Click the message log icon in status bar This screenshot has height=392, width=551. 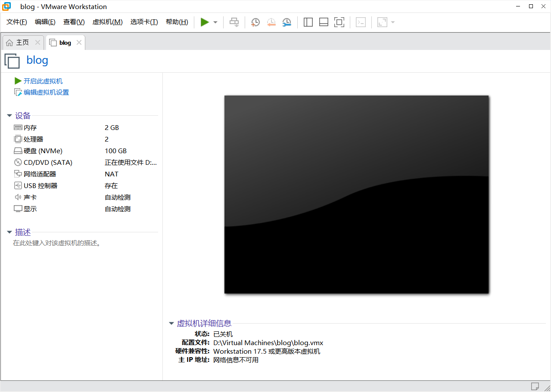(x=535, y=386)
